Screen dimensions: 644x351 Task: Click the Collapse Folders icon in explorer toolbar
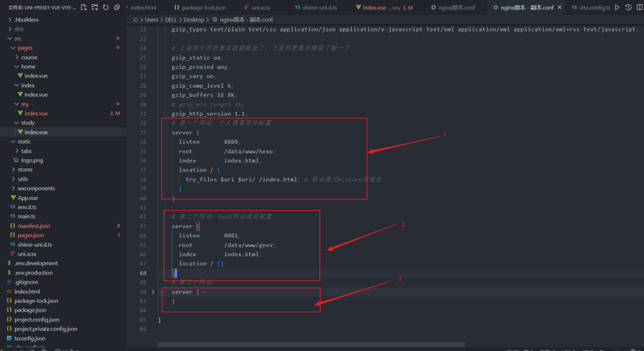(x=116, y=7)
